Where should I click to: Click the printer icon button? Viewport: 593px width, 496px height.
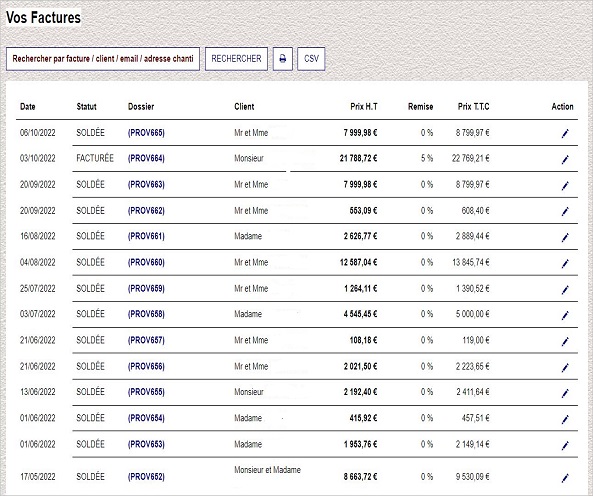(283, 59)
